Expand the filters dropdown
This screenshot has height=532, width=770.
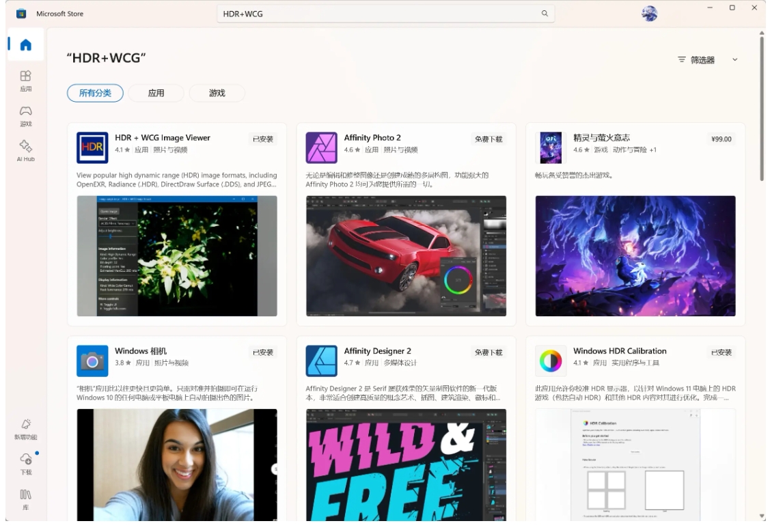click(696, 60)
